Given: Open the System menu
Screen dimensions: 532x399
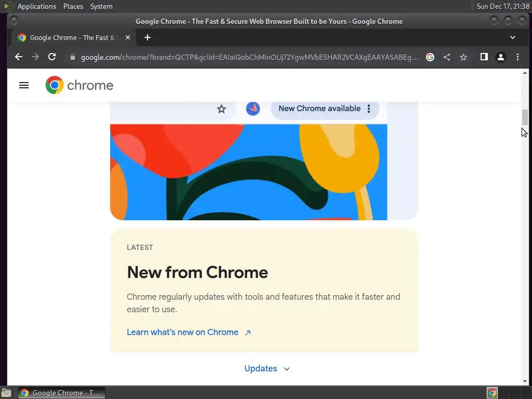Looking at the screenshot, I should pos(101,6).
